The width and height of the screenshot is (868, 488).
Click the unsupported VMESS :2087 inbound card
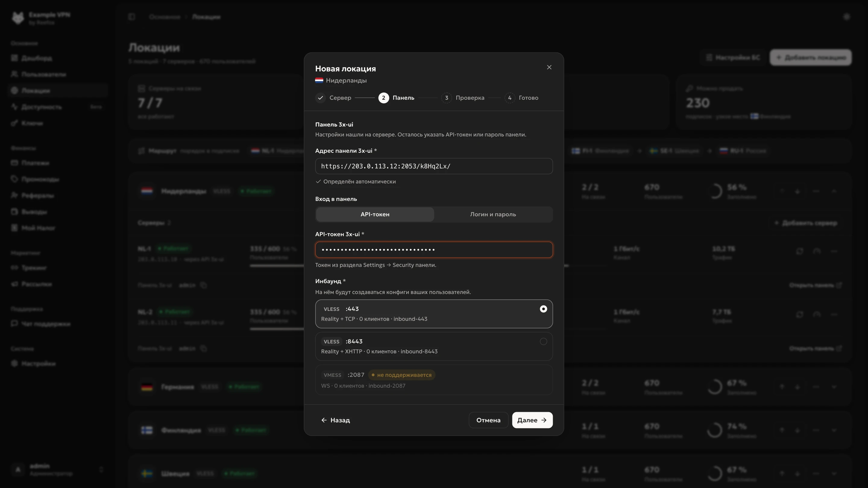click(434, 380)
